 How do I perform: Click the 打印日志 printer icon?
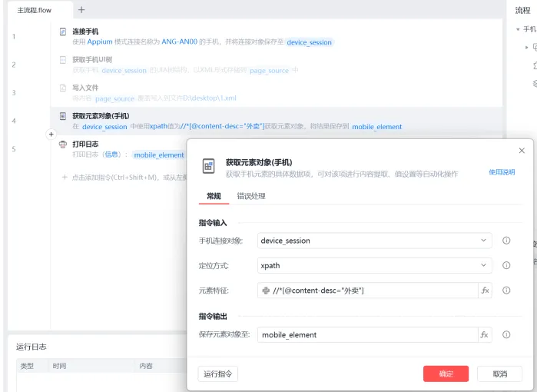click(63, 145)
